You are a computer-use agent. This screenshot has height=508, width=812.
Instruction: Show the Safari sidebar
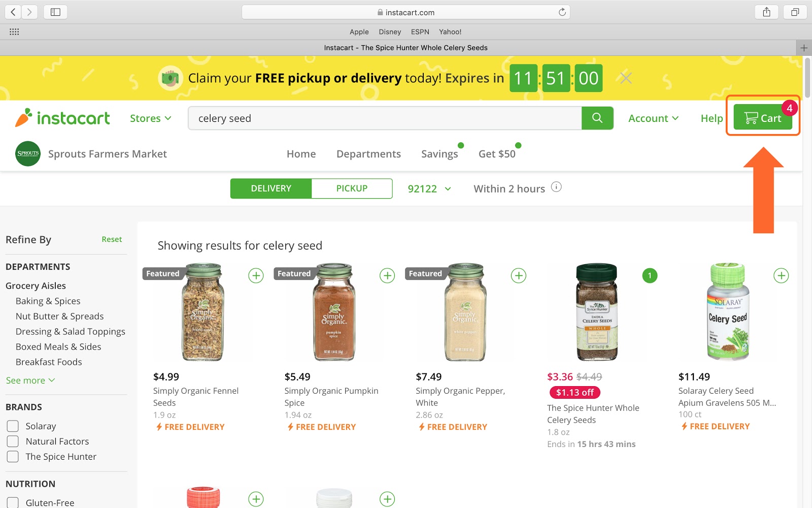click(x=55, y=12)
